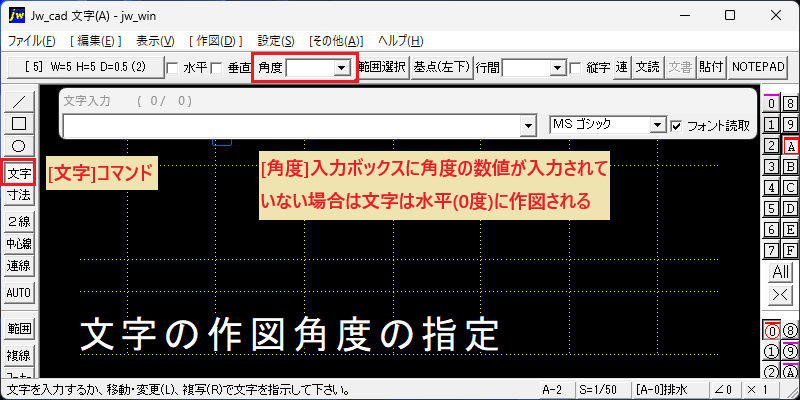Image resolution: width=800 pixels, height=400 pixels.
Task: Expand the 角度 angle dropdown
Action: [340, 68]
